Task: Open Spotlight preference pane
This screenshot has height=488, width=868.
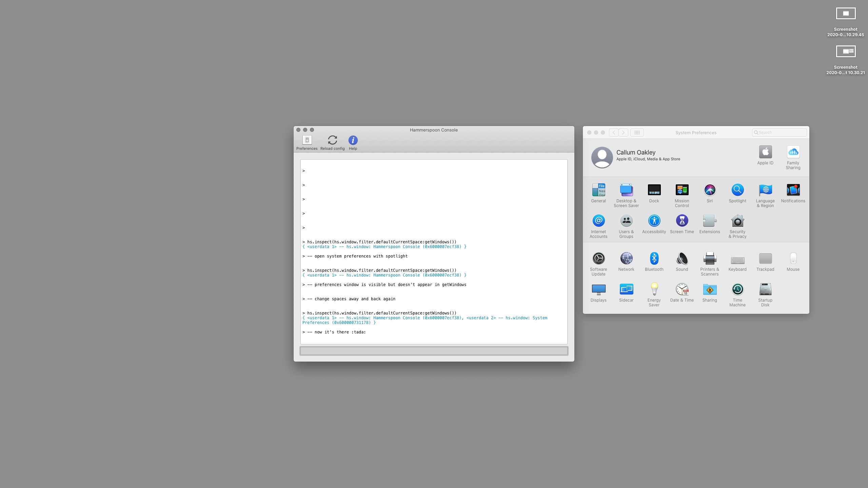Action: [x=737, y=190]
